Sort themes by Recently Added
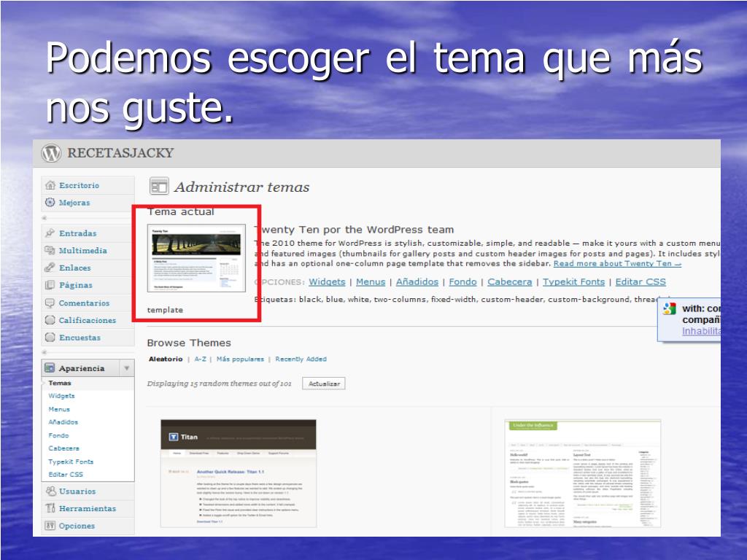This screenshot has width=747, height=560. 301,359
